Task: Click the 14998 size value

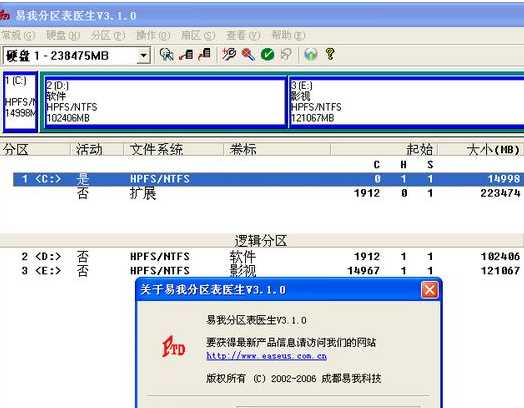Action: (x=504, y=179)
